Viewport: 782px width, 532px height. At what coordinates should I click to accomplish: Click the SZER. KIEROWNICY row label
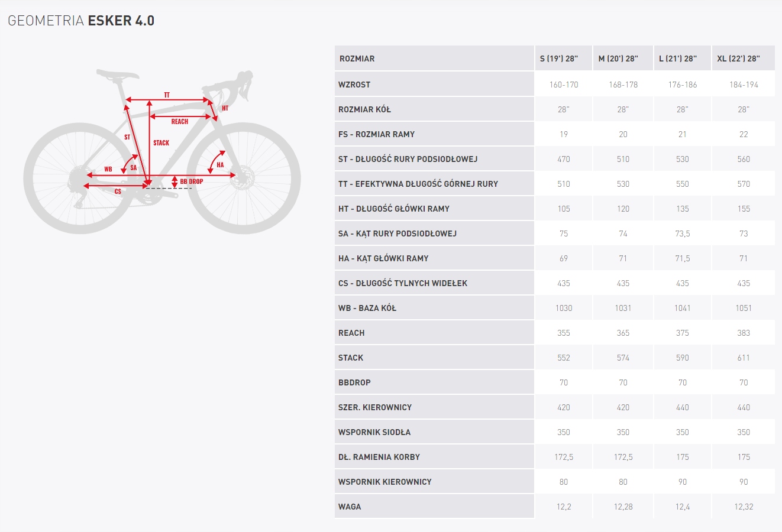(375, 407)
